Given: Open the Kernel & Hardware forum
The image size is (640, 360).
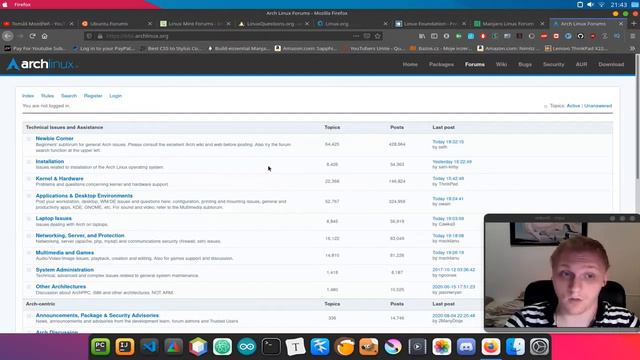Looking at the screenshot, I should (x=60, y=178).
